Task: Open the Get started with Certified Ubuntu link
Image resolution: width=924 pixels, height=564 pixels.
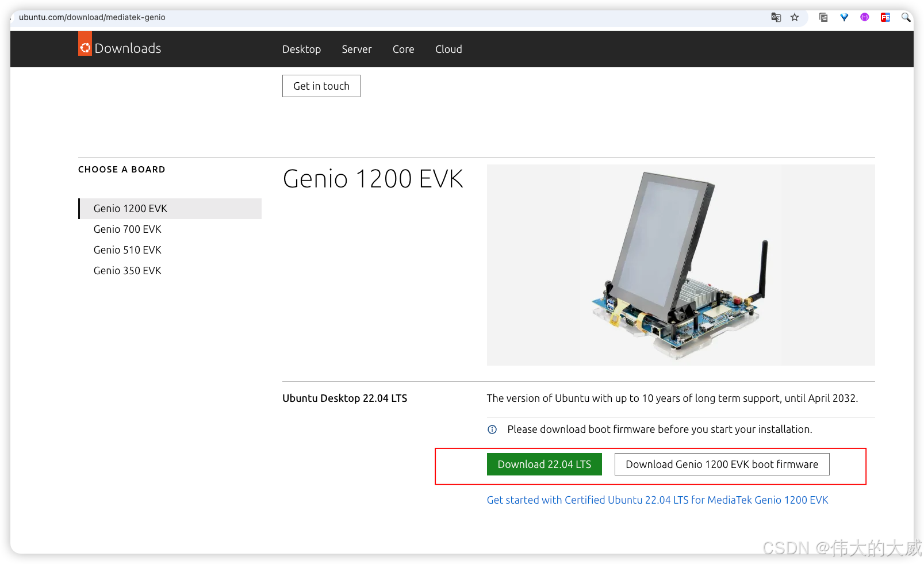Action: 657,500
